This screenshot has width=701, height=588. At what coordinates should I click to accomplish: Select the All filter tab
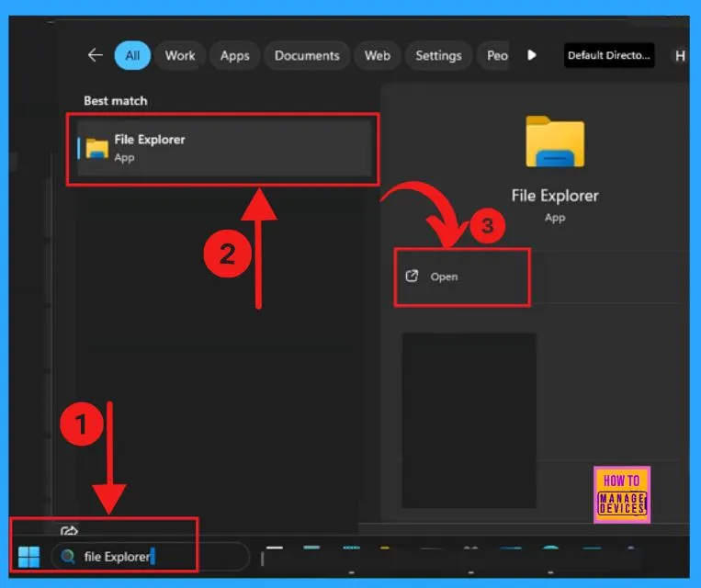(132, 55)
